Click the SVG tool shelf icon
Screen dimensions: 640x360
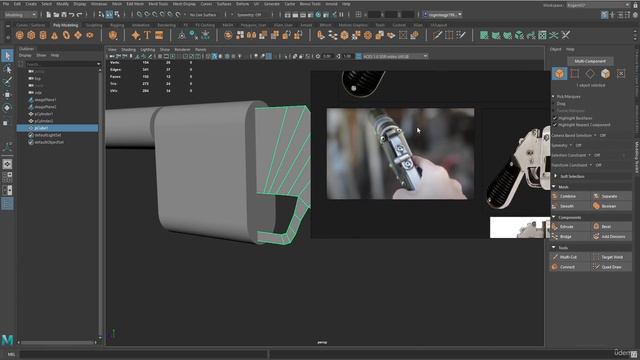tap(159, 36)
